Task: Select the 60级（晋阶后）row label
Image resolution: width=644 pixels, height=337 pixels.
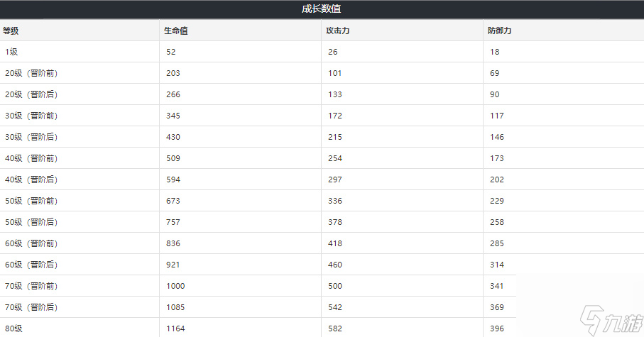Action: point(33,265)
